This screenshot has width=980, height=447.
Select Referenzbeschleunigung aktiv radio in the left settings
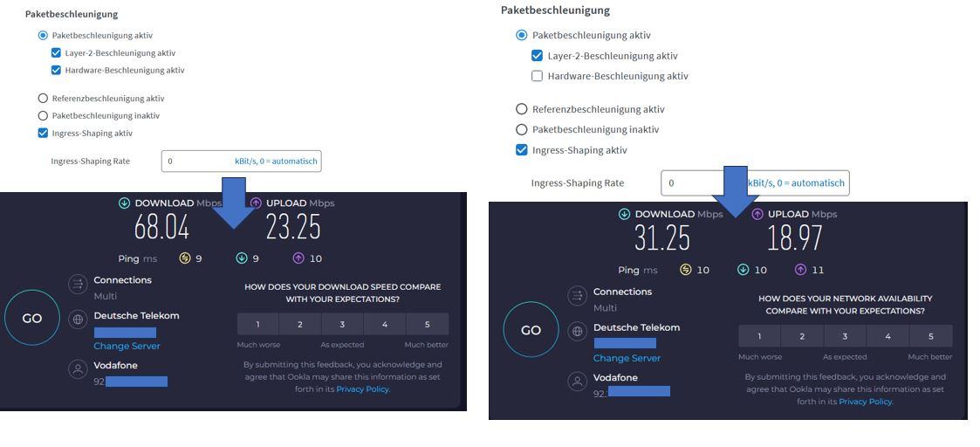coord(44,99)
